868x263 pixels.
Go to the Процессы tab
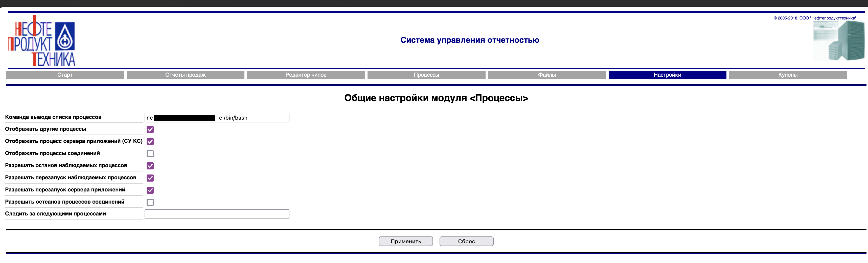point(426,75)
